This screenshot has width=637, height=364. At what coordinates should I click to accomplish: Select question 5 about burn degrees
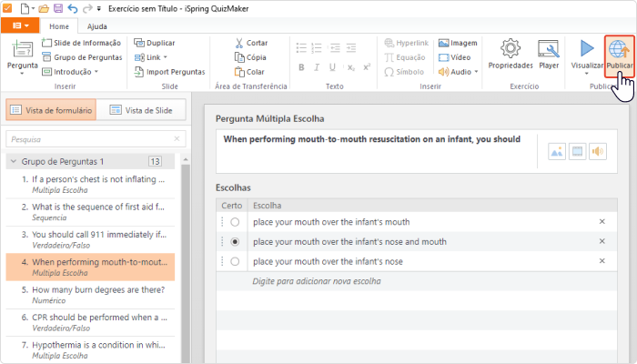point(90,295)
